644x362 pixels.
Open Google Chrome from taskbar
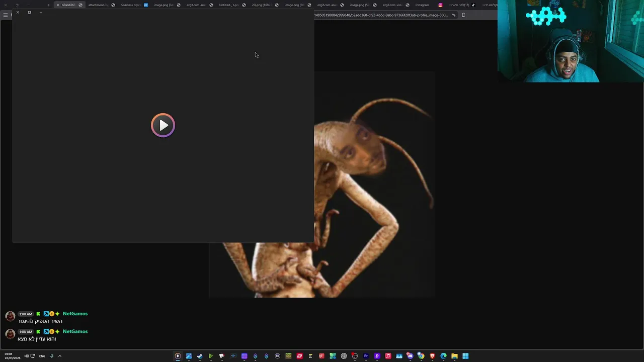pyautogui.click(x=421, y=356)
